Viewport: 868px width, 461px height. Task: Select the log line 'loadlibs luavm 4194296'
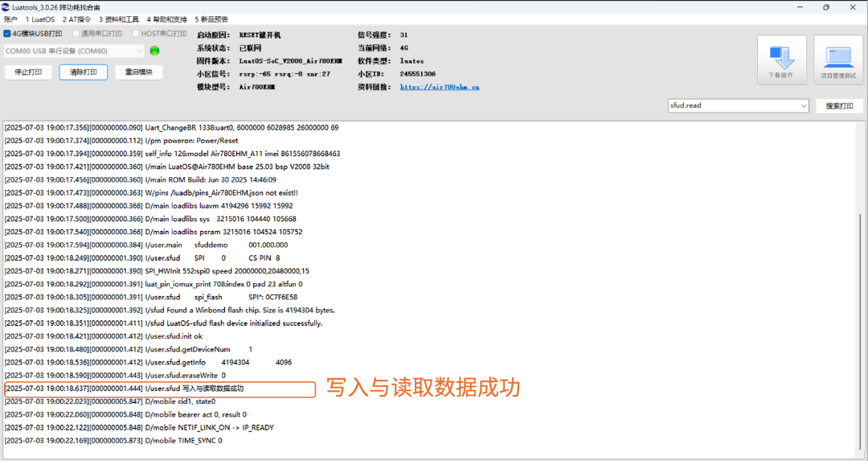[149, 206]
